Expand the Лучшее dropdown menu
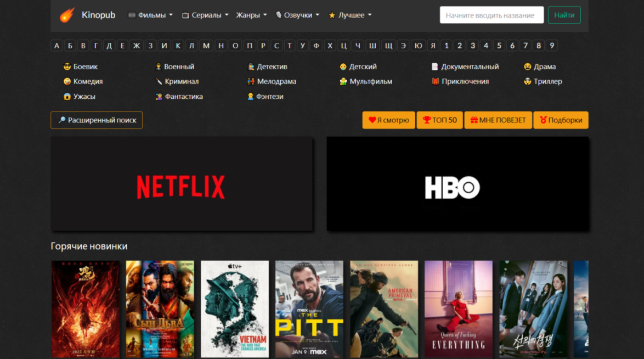This screenshot has width=644, height=359. [x=351, y=15]
